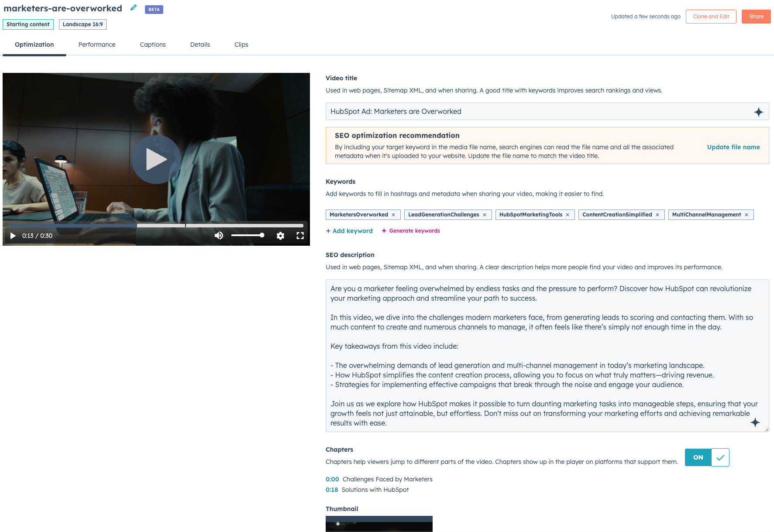Turn off the Chapters toggle
The width and height of the screenshot is (774, 532).
[697, 457]
